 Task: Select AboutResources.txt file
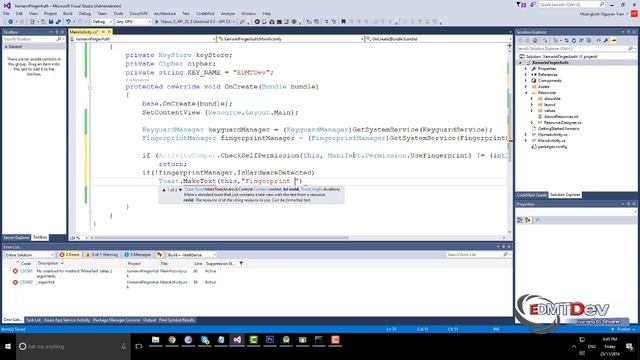561,116
